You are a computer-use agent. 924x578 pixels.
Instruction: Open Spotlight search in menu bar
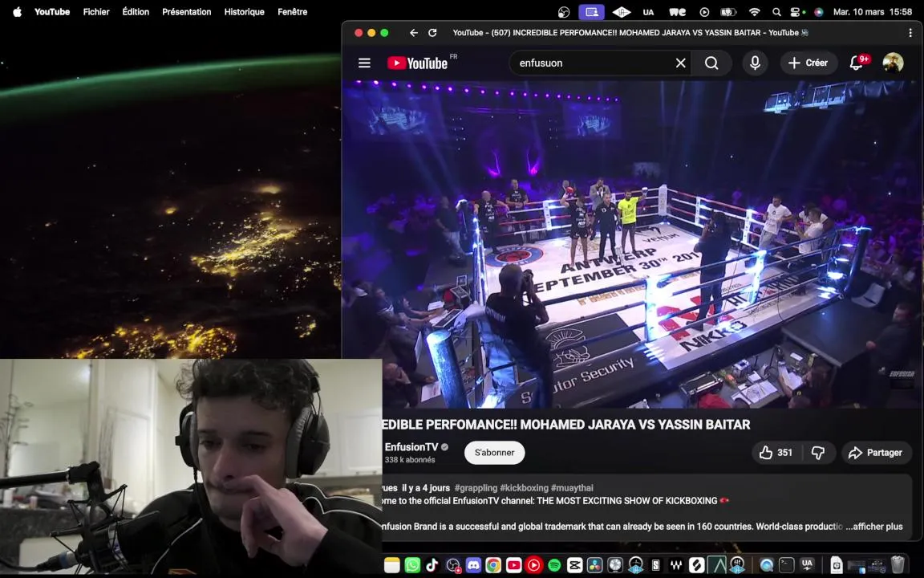pos(776,12)
